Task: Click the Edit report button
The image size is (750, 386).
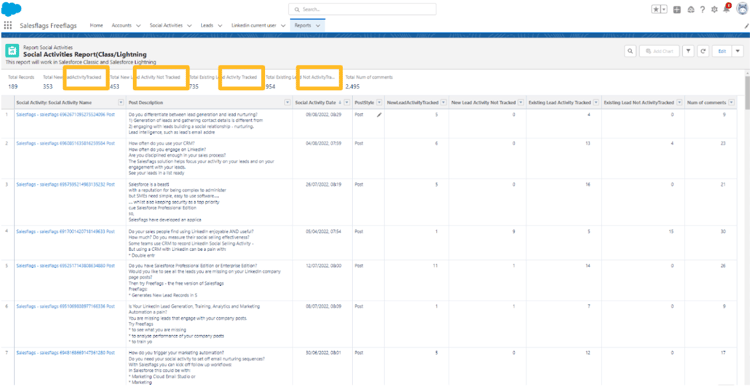Action: pos(722,51)
